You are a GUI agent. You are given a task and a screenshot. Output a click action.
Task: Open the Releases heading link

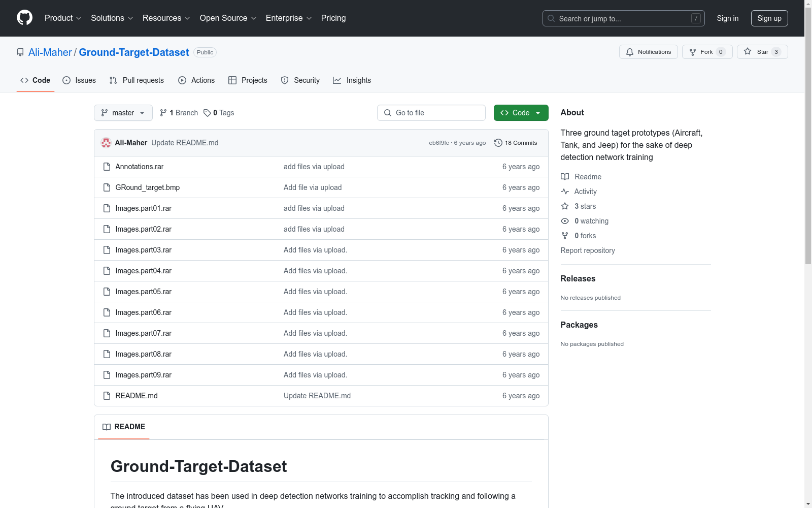tap(578, 278)
